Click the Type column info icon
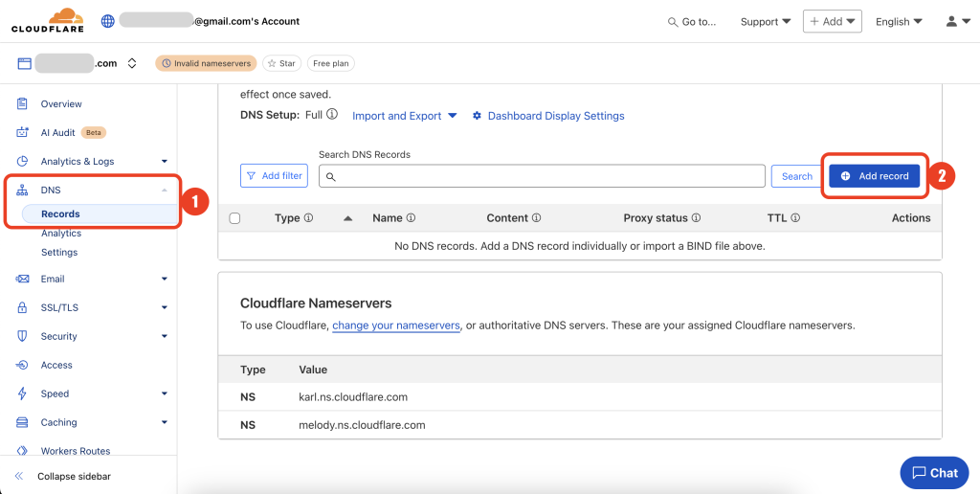 308,218
